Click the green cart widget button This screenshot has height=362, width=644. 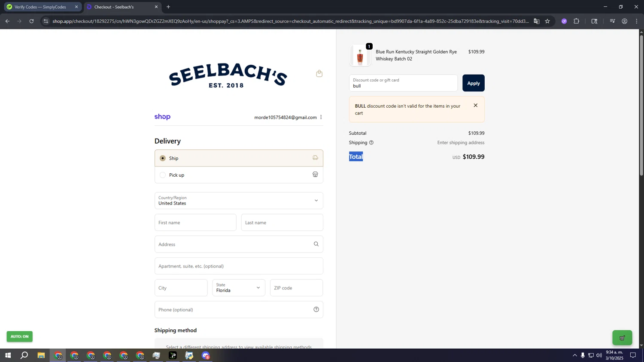(622, 338)
